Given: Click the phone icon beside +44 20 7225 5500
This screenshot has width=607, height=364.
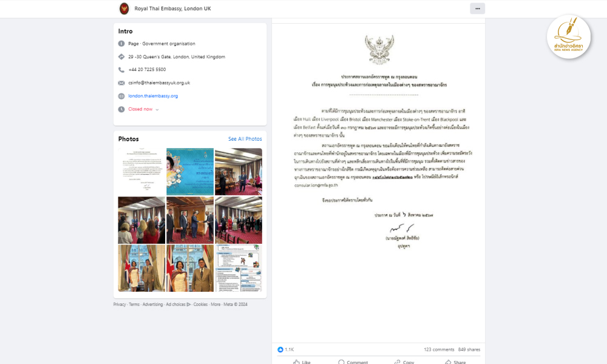Looking at the screenshot, I should click(x=121, y=70).
